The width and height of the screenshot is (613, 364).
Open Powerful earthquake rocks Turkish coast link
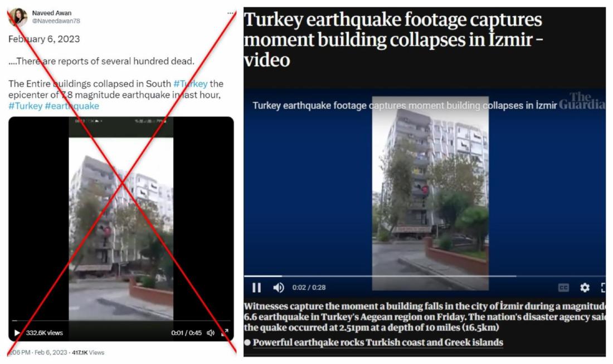[x=378, y=342]
